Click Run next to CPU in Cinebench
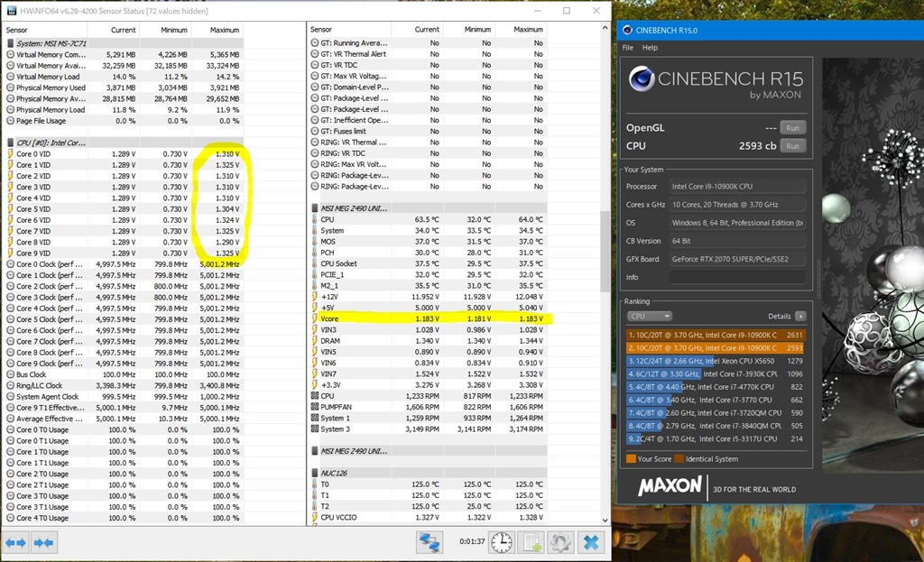This screenshot has height=562, width=924. (x=792, y=146)
